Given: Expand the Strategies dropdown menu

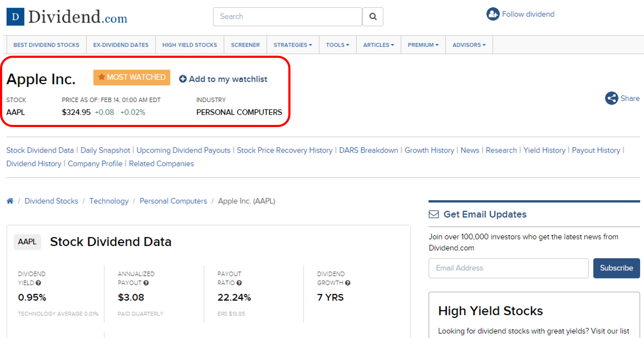Looking at the screenshot, I should tap(293, 45).
